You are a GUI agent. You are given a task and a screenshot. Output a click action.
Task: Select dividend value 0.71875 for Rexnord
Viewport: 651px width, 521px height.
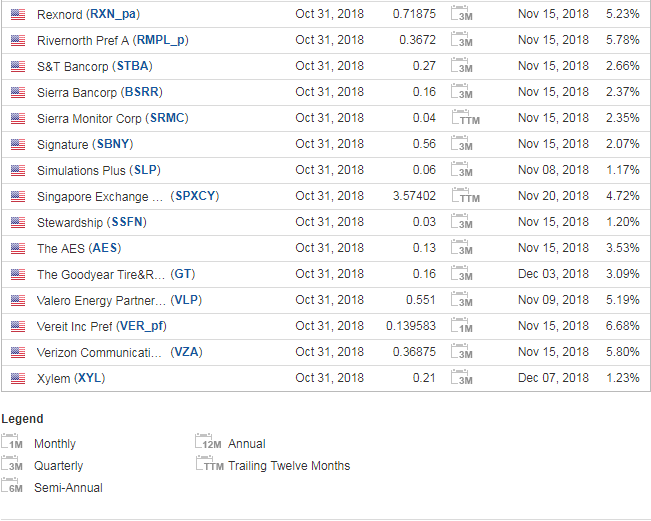click(x=414, y=14)
